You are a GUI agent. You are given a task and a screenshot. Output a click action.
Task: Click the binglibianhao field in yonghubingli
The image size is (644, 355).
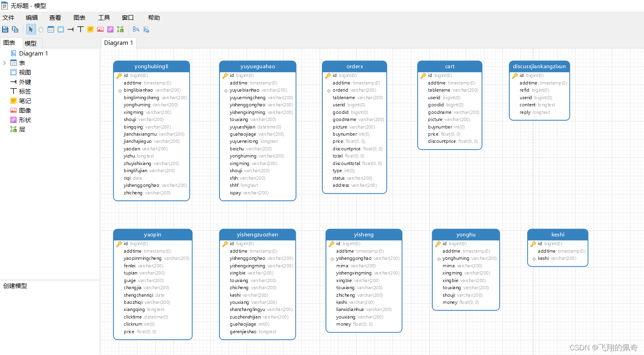[152, 90]
